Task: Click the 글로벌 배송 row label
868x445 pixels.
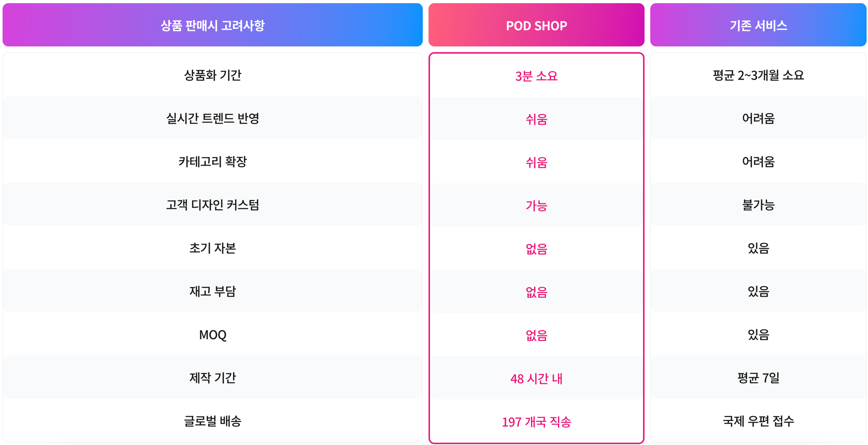Action: [x=212, y=421]
